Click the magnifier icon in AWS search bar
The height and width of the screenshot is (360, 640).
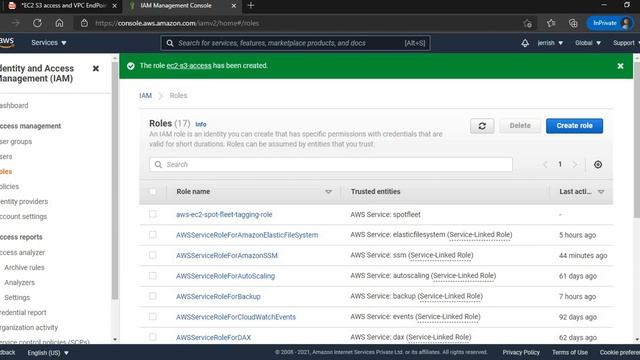(170, 43)
